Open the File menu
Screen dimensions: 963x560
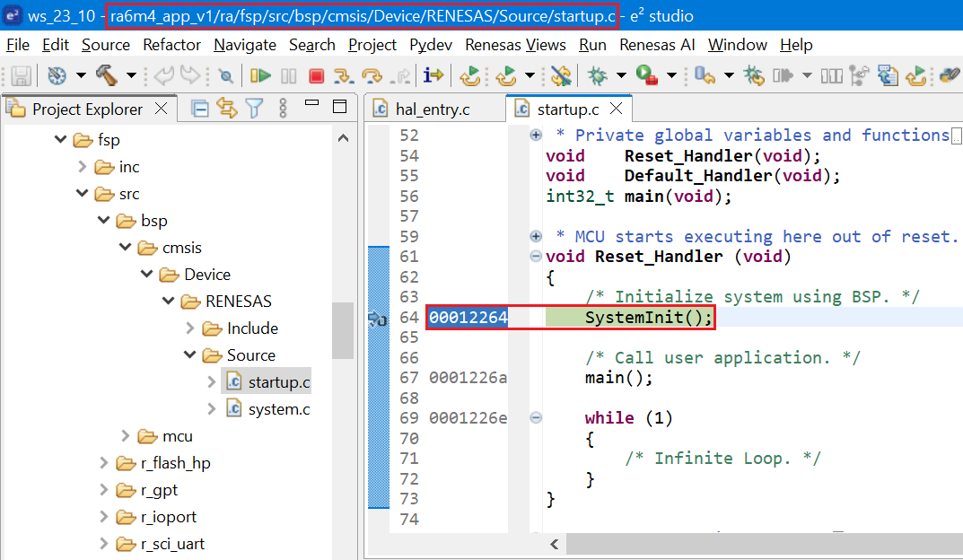click(18, 45)
